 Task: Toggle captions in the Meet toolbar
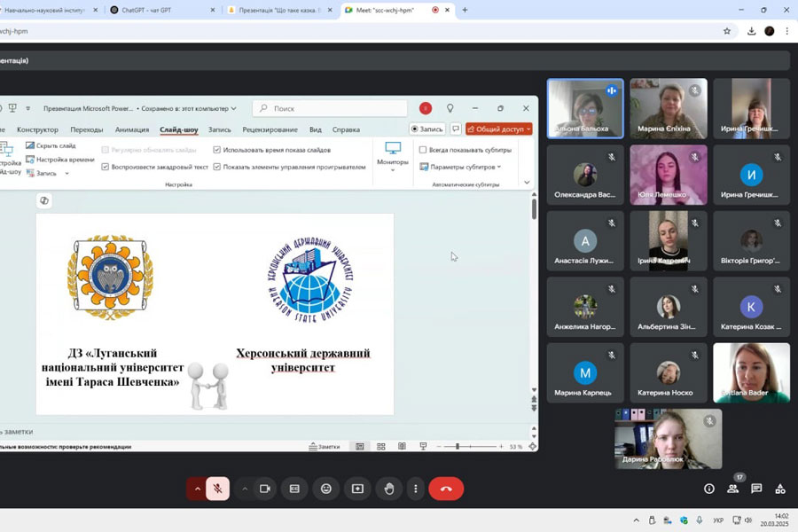(x=294, y=489)
